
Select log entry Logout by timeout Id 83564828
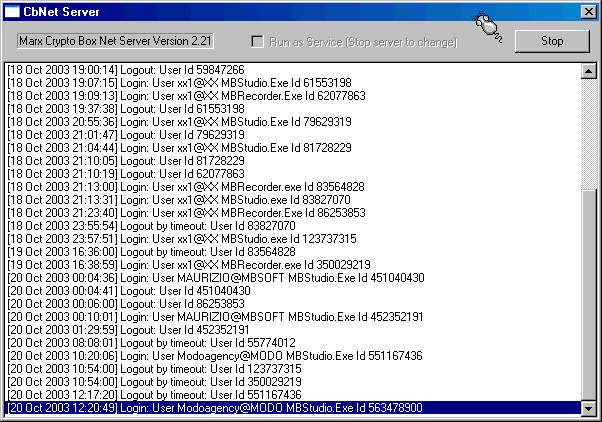click(294, 252)
